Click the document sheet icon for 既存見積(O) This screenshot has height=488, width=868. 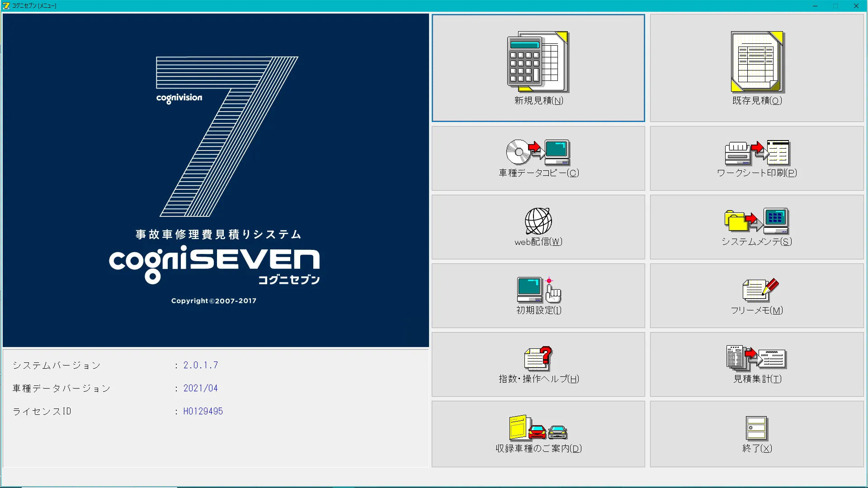click(x=757, y=62)
